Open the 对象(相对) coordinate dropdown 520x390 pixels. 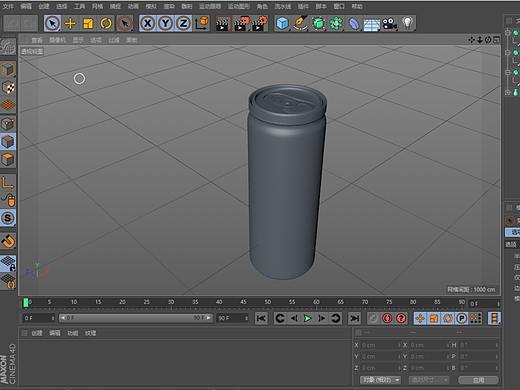381,380
